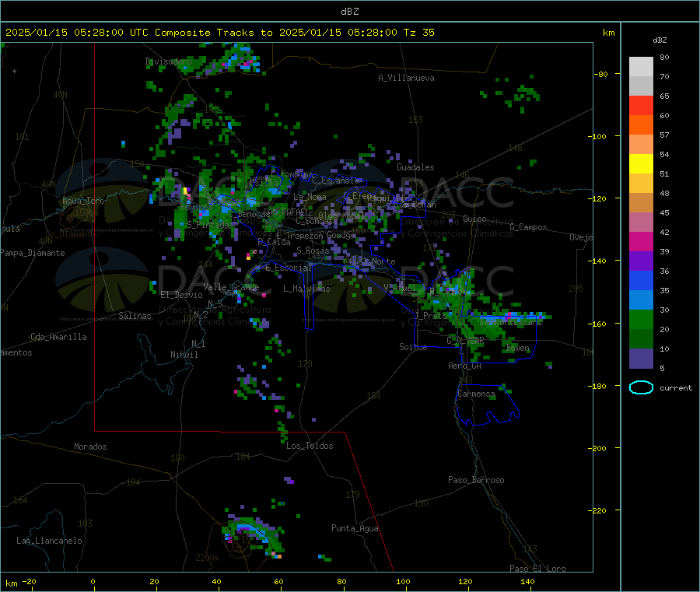This screenshot has width=700, height=592.
Task: Select the light blue 30-35 dBZ swatch
Action: [x=641, y=300]
